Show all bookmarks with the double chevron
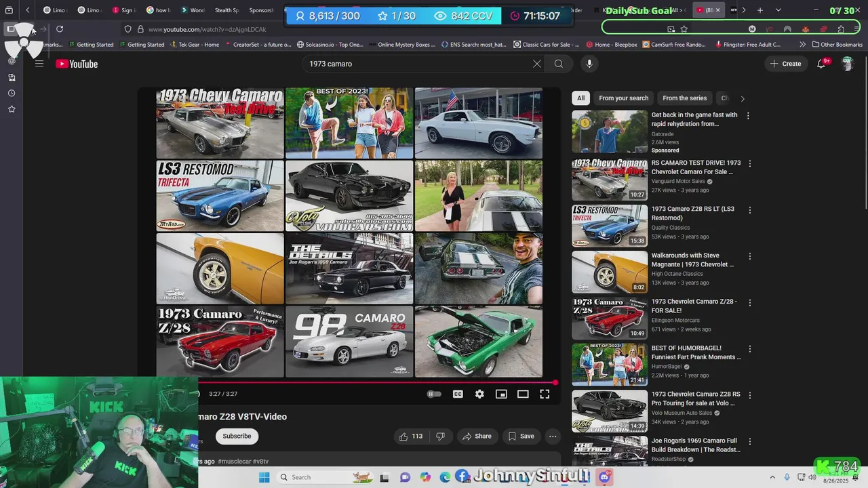 pos(803,45)
